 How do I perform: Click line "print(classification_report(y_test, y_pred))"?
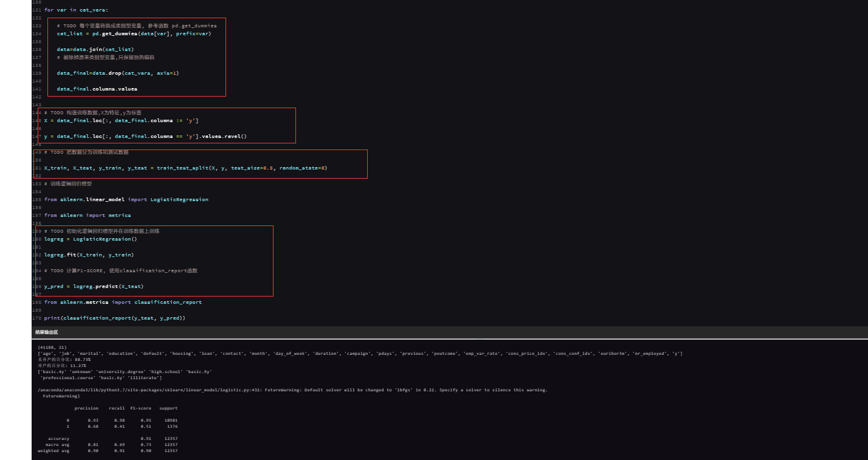coord(115,318)
